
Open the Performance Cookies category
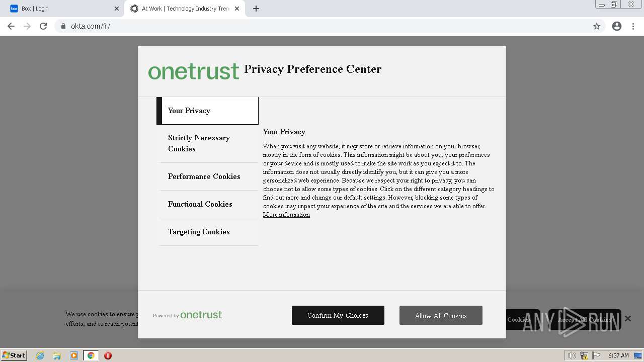208,176
